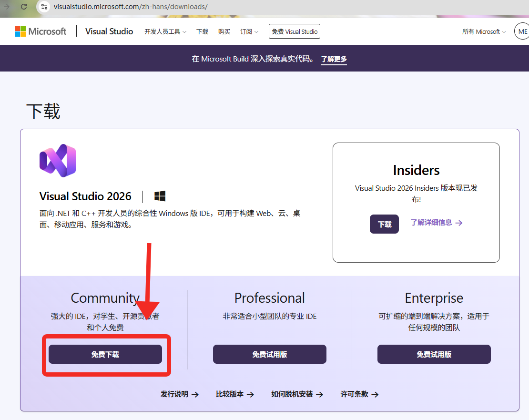Reload the page with browser refresh icon
This screenshot has width=529, height=420.
(x=24, y=6)
